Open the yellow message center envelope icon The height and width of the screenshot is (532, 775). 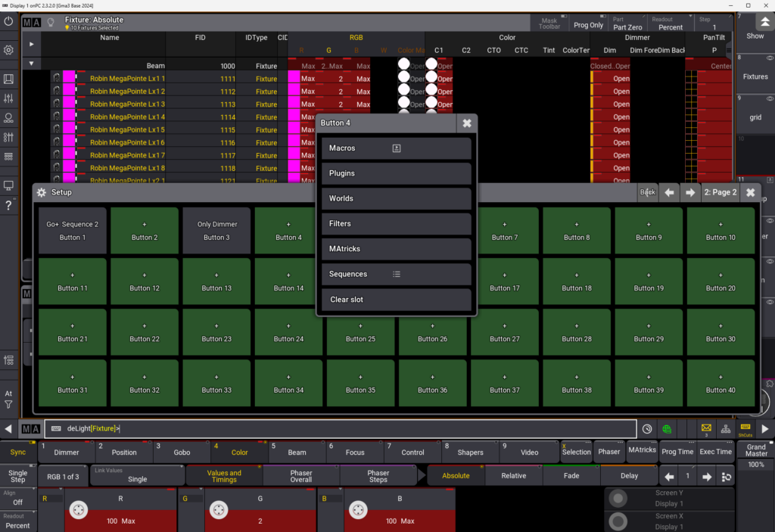(706, 428)
